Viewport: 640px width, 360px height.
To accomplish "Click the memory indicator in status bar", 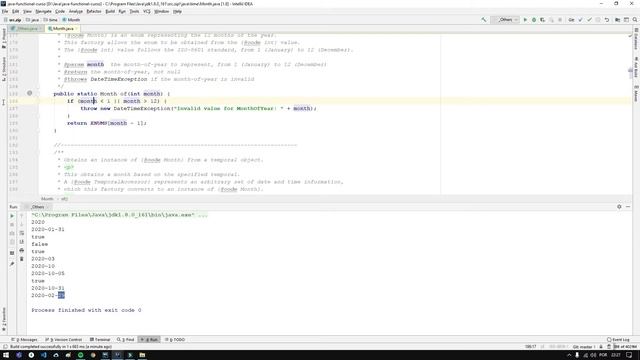I will [625, 347].
